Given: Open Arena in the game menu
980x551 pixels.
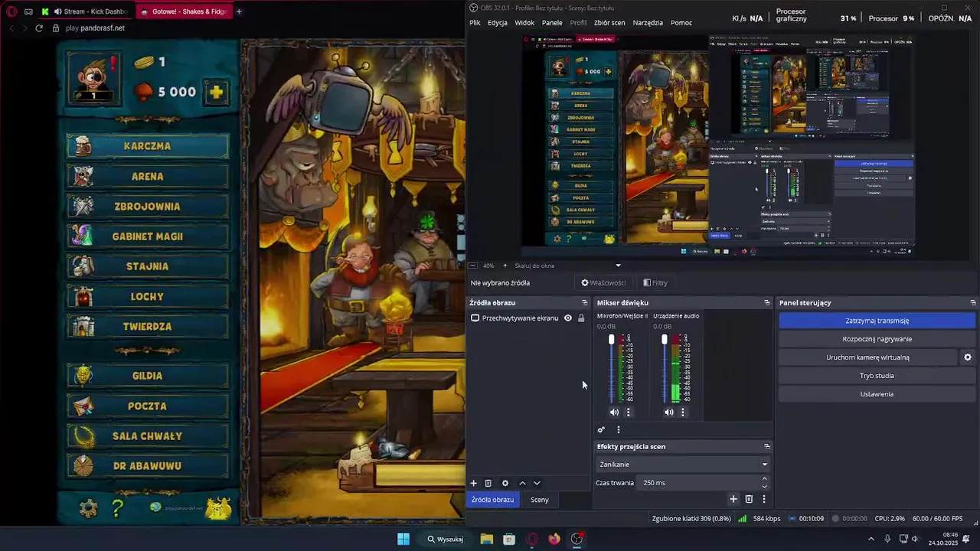Looking at the screenshot, I should (x=148, y=176).
